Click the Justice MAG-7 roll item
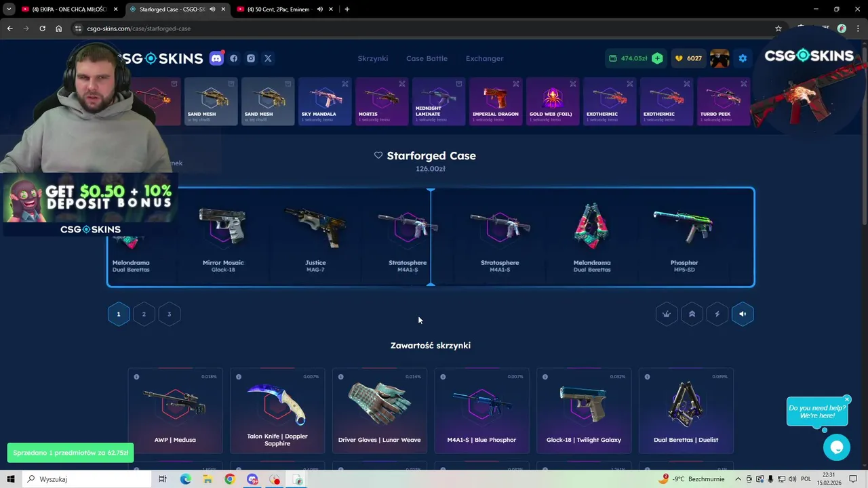Image resolution: width=868 pixels, height=488 pixels. coord(315,237)
